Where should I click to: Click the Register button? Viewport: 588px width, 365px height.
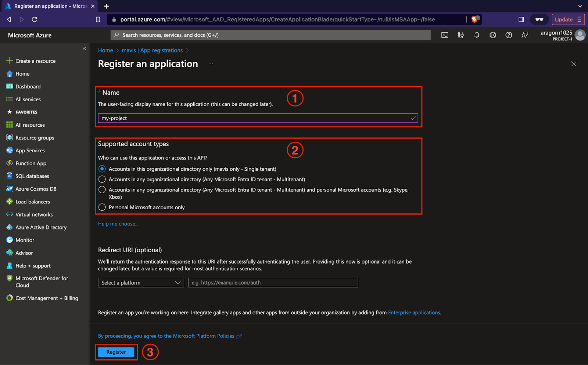coord(116,352)
